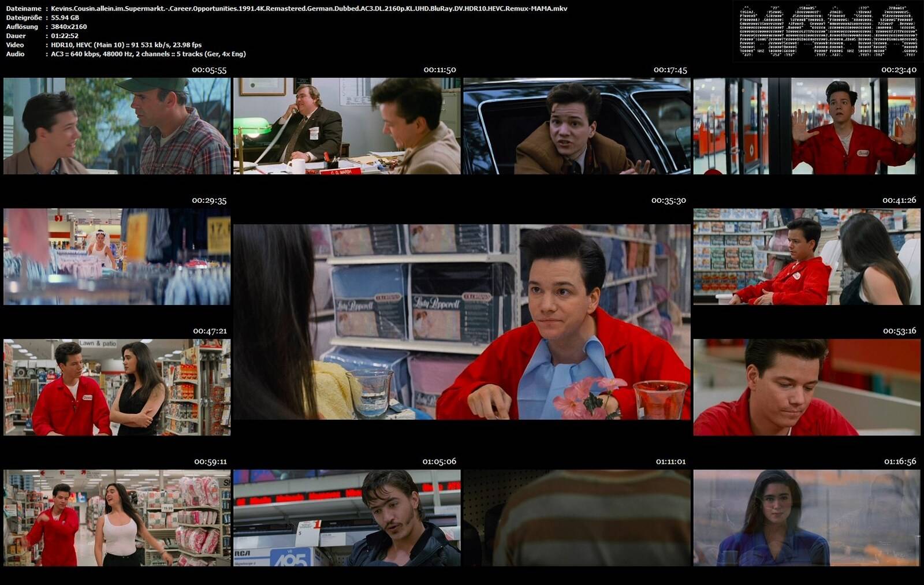Click the timestamp text 00:41:26
The width and height of the screenshot is (924, 585).
899,200
